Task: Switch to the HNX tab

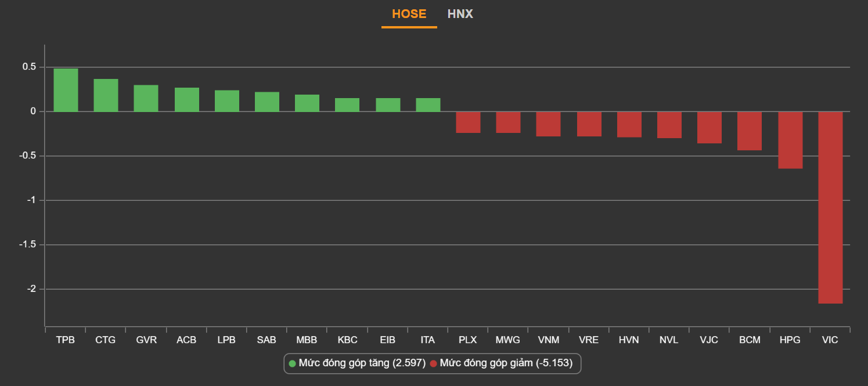Action: point(460,14)
